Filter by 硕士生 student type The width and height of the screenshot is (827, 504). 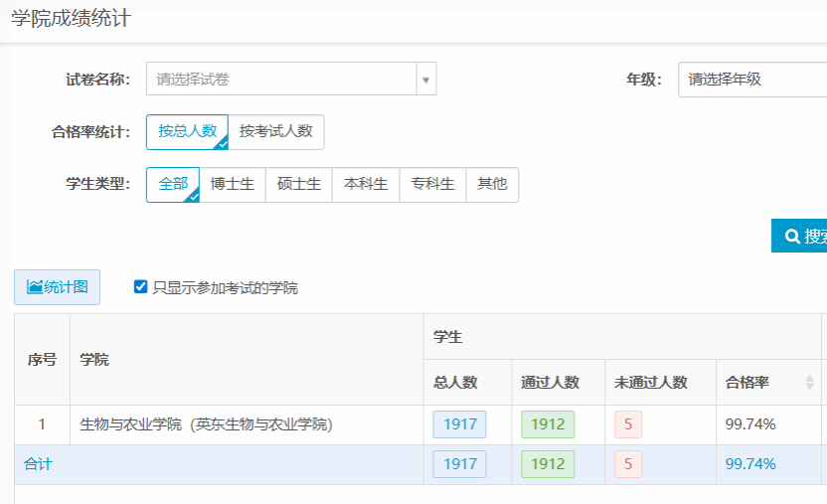pos(298,184)
